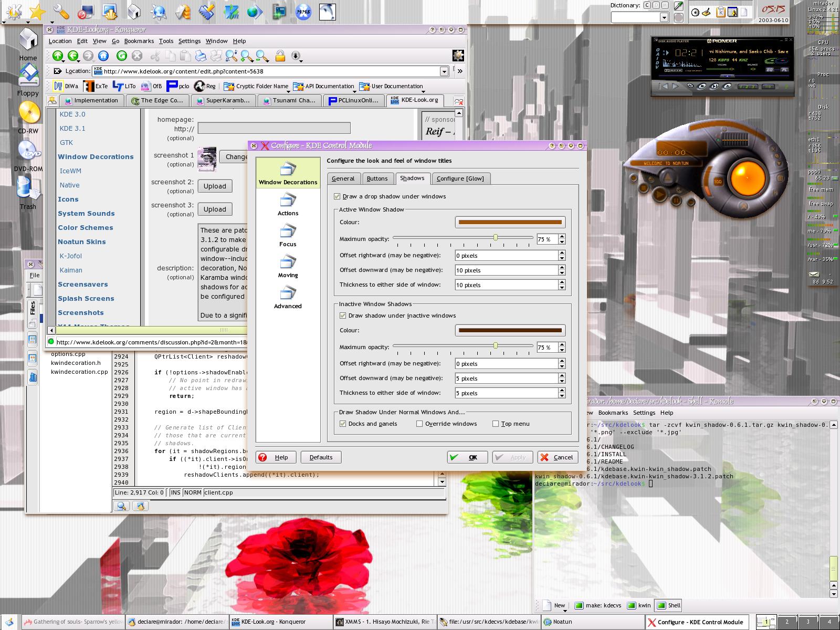Enable the Top menu checkbox
Image resolution: width=840 pixels, height=630 pixels.
(x=496, y=424)
